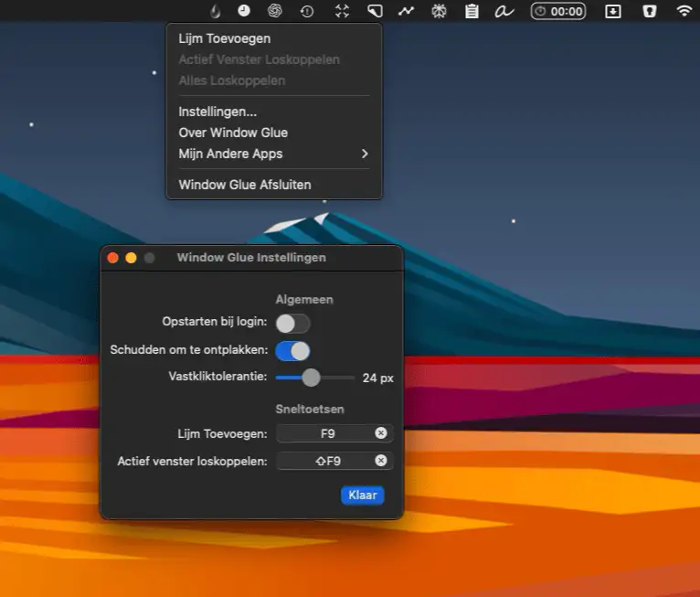Image resolution: width=700 pixels, height=597 pixels.
Task: Click the Actief venster loskoppelen shortcut field
Action: 334,461
